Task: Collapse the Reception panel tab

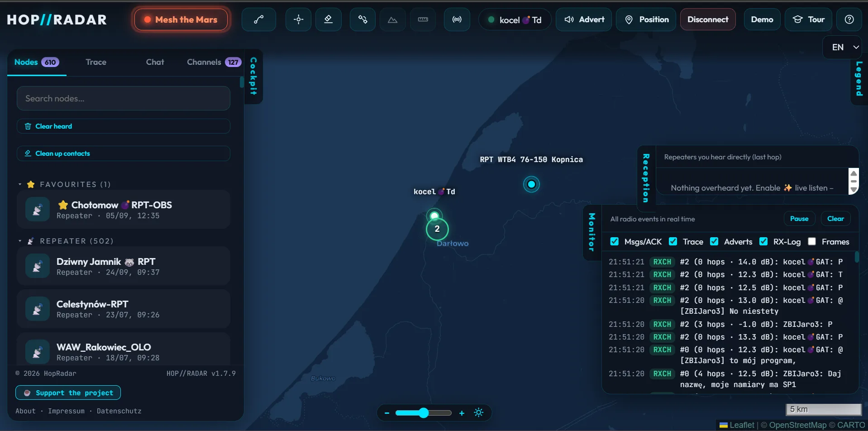Action: coord(646,178)
